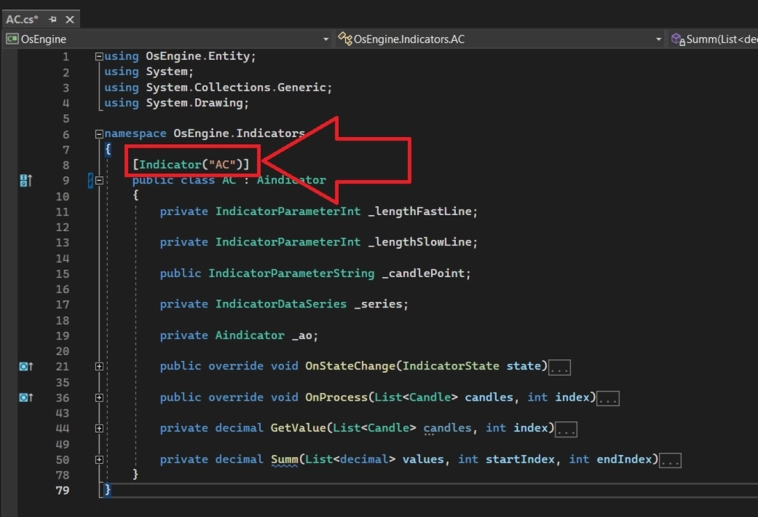
Task: Expand the OnStateChange method
Action: click(x=99, y=367)
